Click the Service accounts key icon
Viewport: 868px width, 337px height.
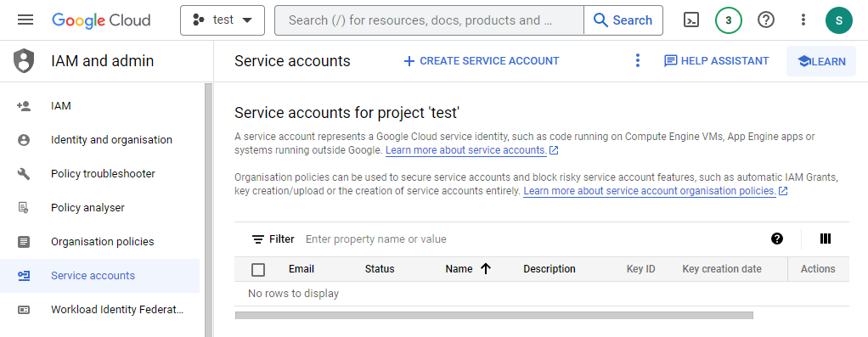coord(24,276)
